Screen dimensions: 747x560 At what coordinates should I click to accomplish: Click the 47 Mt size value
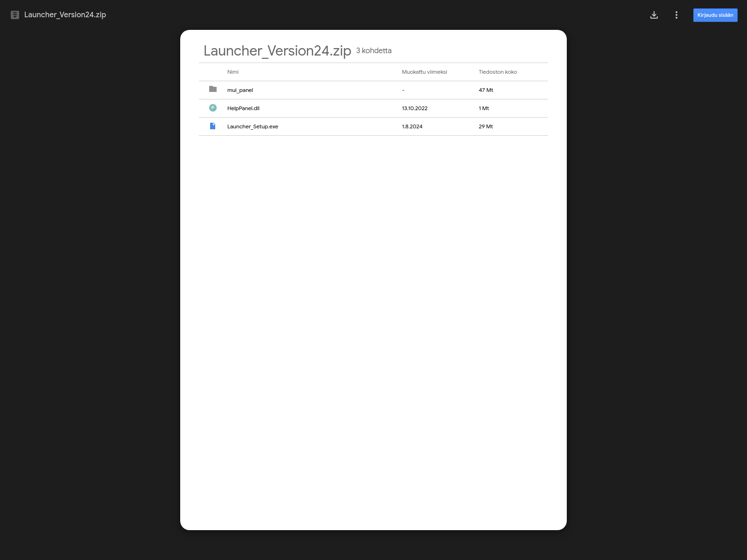(486, 90)
